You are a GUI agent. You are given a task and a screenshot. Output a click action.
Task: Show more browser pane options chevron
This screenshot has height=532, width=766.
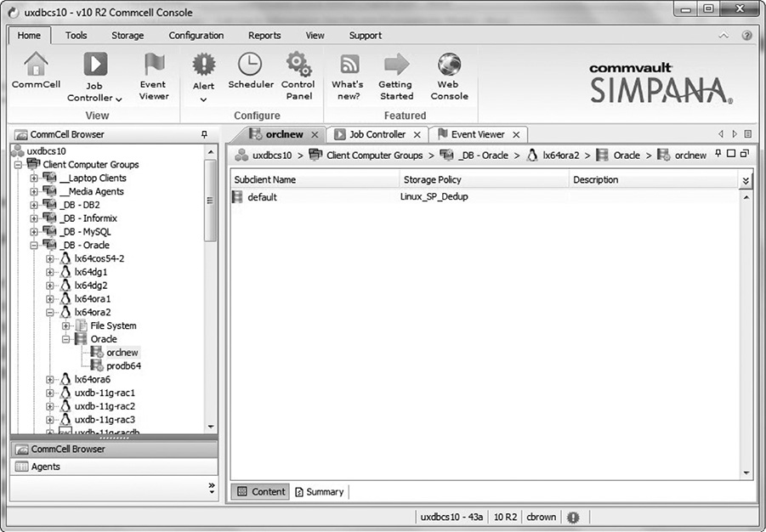coord(211,488)
